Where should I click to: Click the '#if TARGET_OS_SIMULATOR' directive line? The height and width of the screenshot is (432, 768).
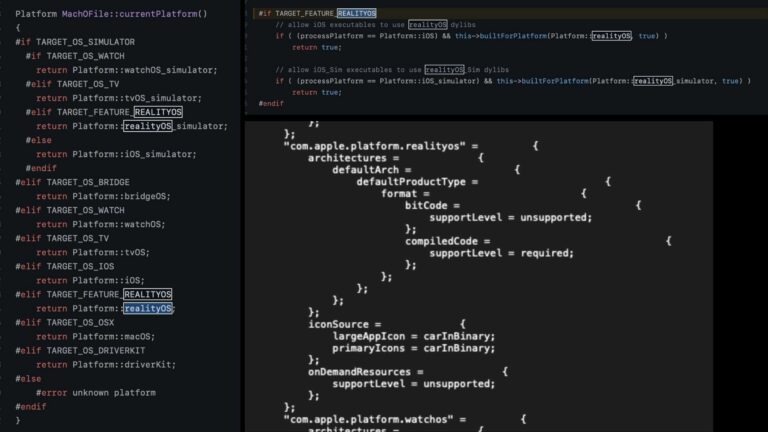74,42
